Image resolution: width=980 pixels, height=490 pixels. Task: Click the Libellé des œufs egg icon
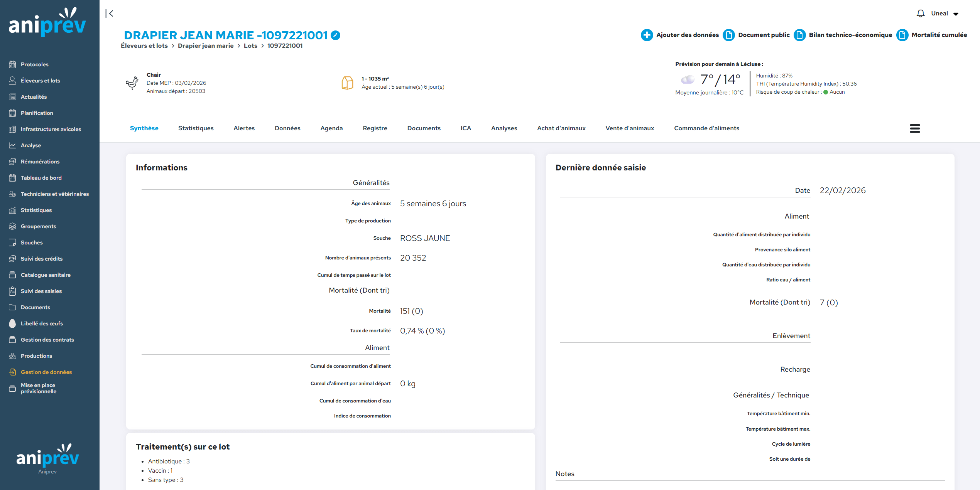pyautogui.click(x=12, y=323)
